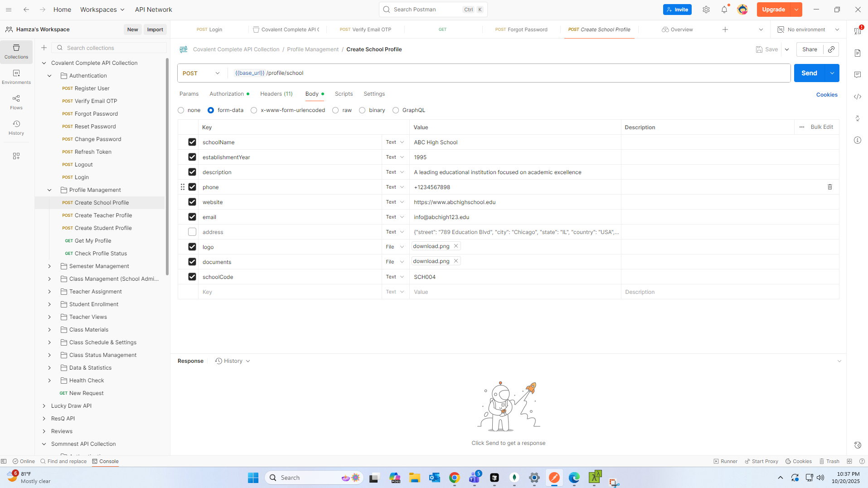Click the Share button
Screen dimensions: 868x488
810,49
